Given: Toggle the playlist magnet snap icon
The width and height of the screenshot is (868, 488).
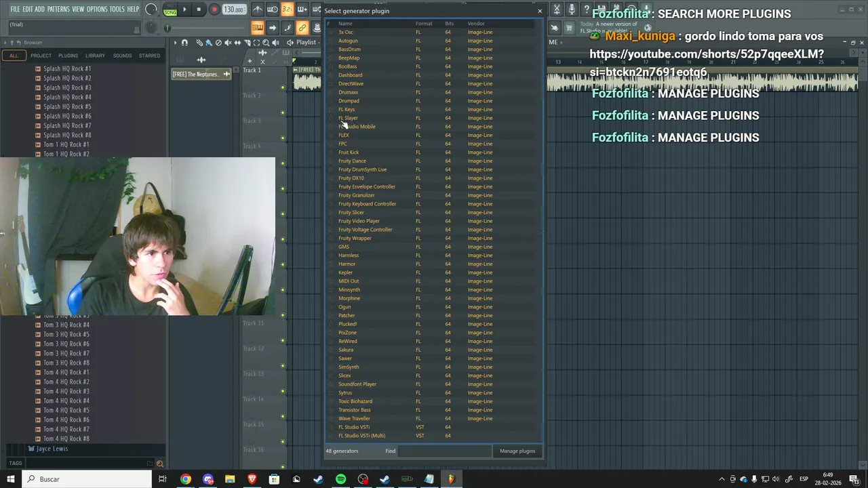Looking at the screenshot, I should click(x=184, y=43).
